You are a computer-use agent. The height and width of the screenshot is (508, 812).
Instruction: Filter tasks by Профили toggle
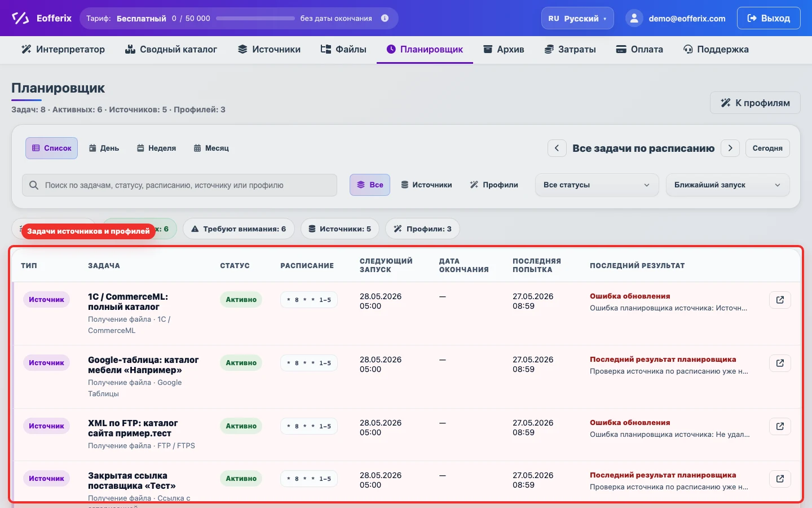[494, 185]
